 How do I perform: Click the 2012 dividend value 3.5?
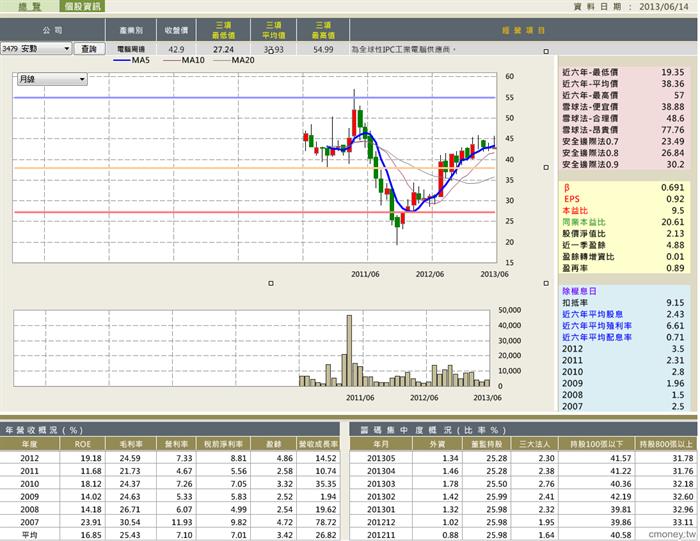click(x=678, y=349)
